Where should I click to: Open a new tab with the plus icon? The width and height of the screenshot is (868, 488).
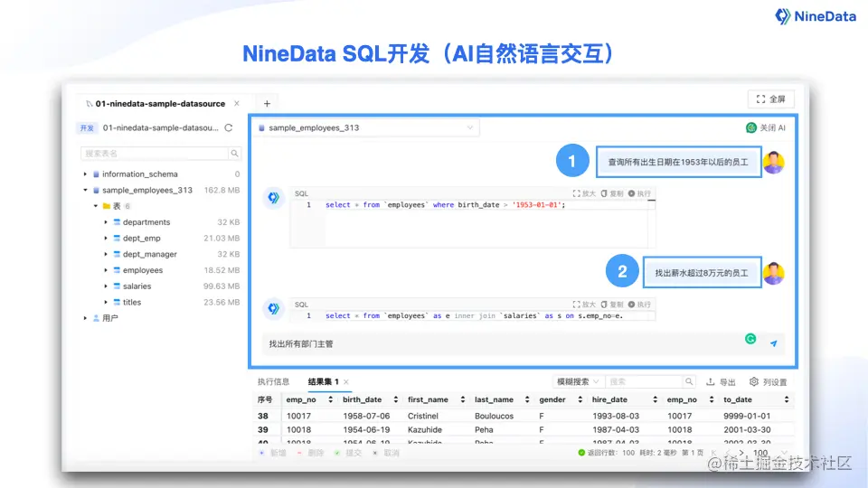pyautogui.click(x=267, y=103)
